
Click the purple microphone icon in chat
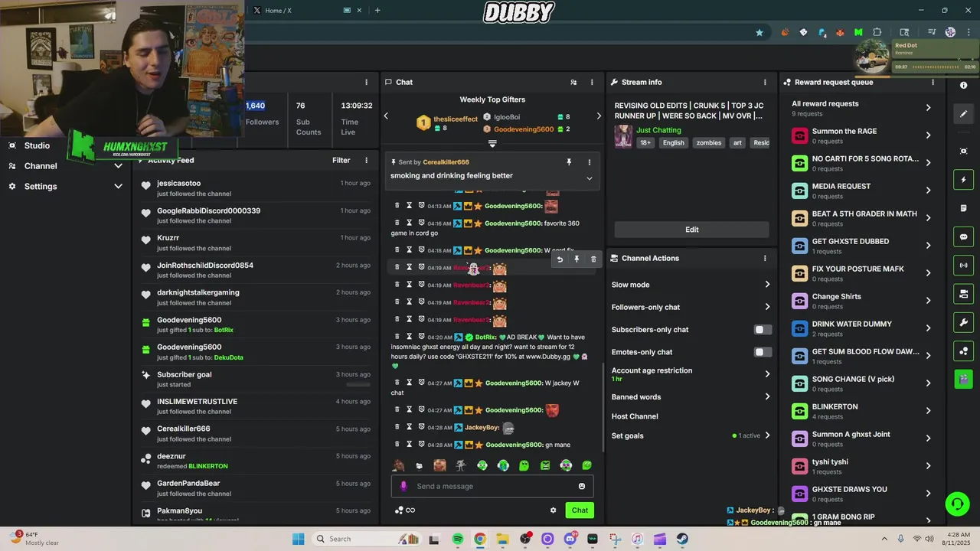coord(403,486)
